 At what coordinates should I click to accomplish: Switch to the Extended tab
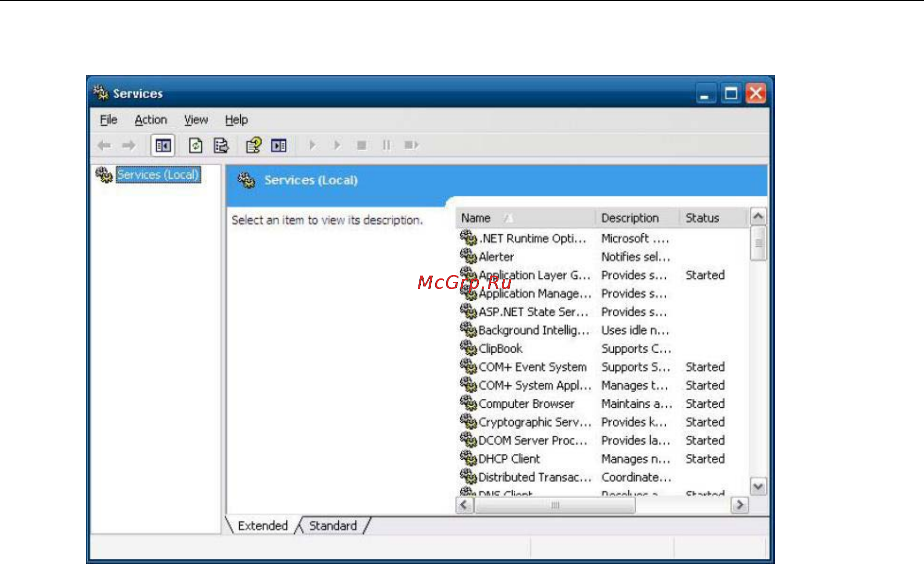[263, 525]
